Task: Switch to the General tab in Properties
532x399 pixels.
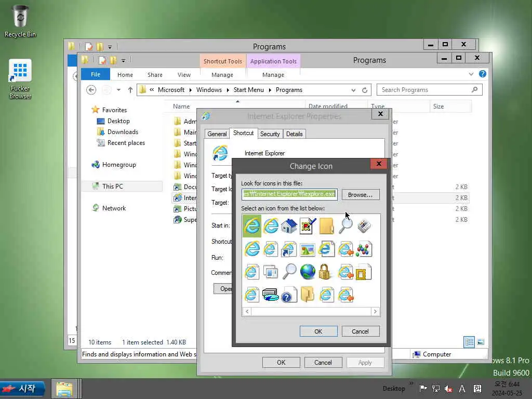Action: (217, 134)
